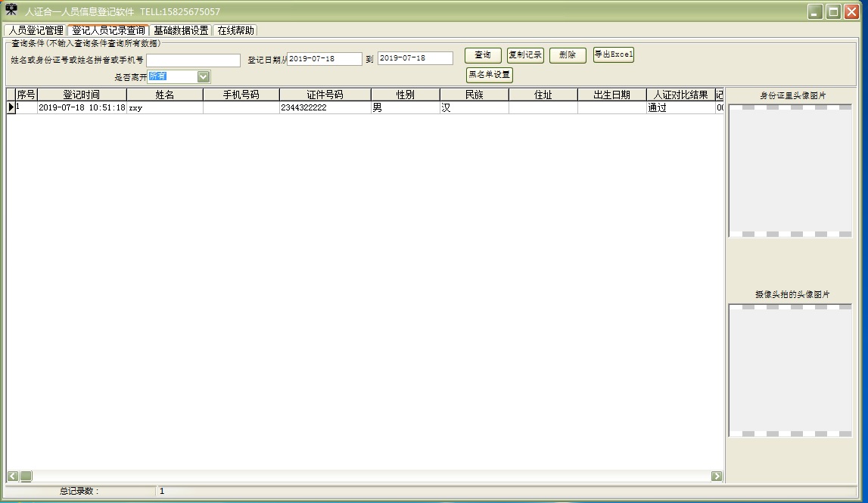The width and height of the screenshot is (868, 503).
Task: Click the 查询 search button
Action: click(483, 55)
